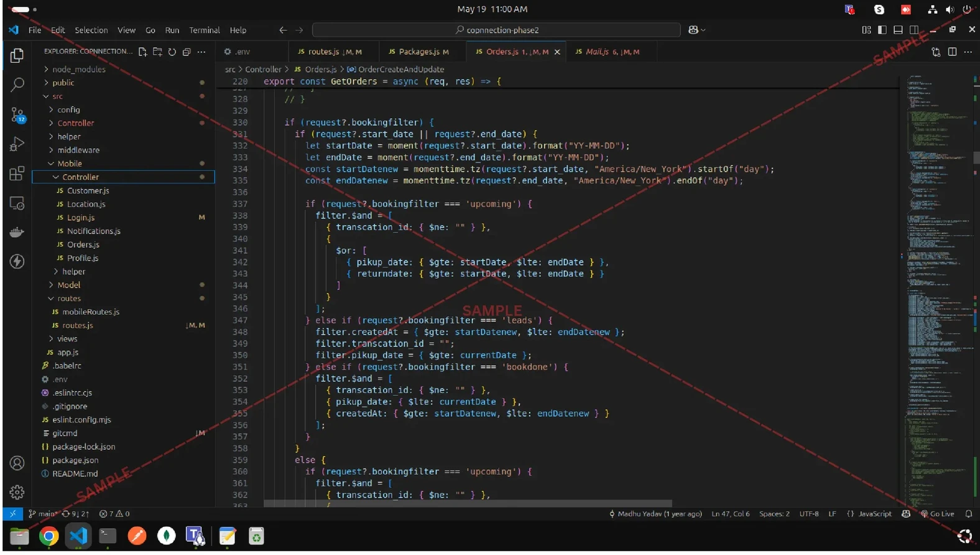Click Spaces: 2 indentation setting

(x=774, y=514)
